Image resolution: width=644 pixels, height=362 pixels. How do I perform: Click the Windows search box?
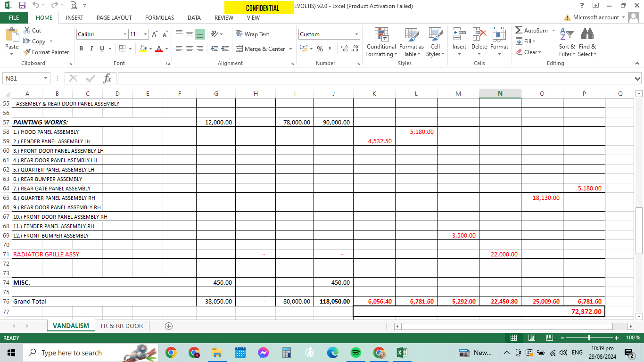click(x=91, y=353)
